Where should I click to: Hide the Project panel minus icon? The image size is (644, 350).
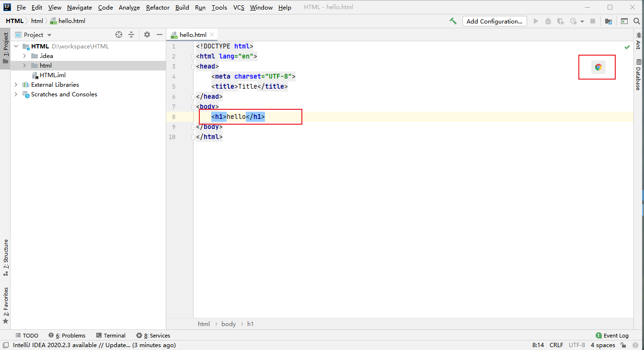(160, 35)
